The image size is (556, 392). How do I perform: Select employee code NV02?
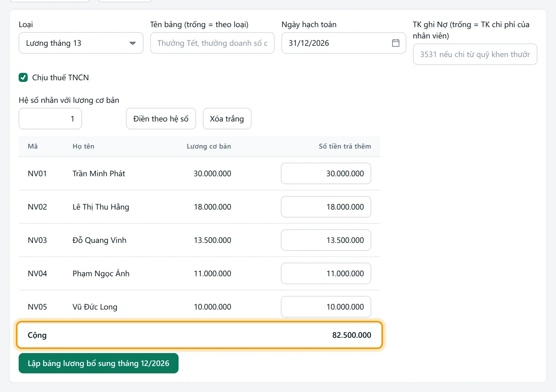click(37, 207)
